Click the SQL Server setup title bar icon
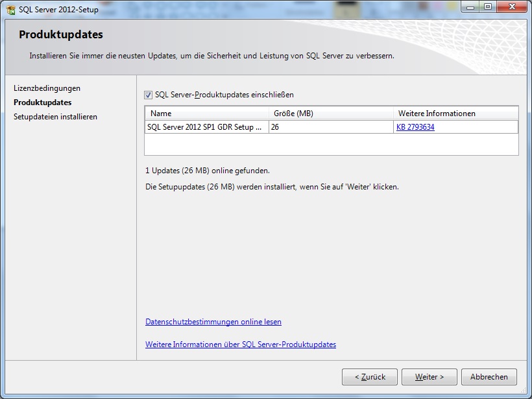The width and height of the screenshot is (532, 399). 10,10
